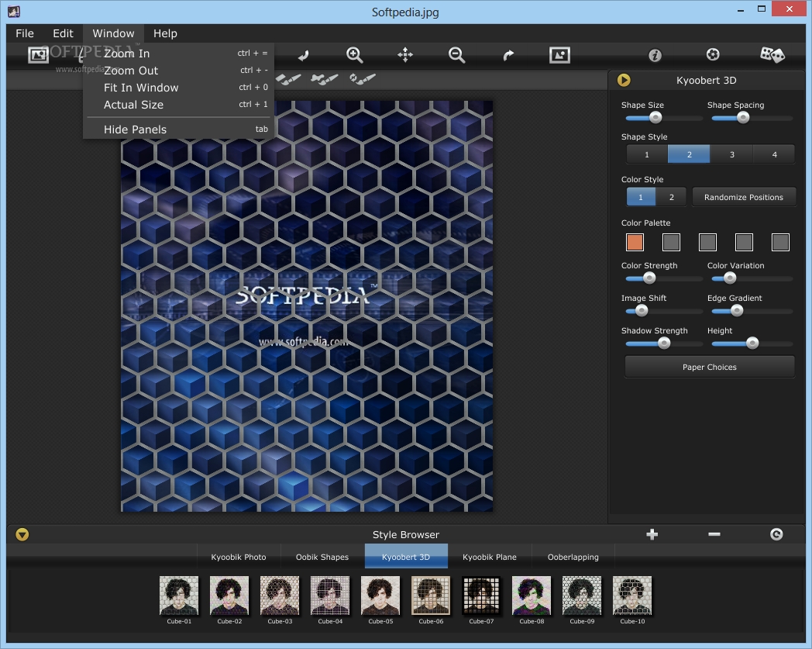Choose Fit In Window menu entry
The width and height of the screenshot is (812, 649).
(178, 88)
